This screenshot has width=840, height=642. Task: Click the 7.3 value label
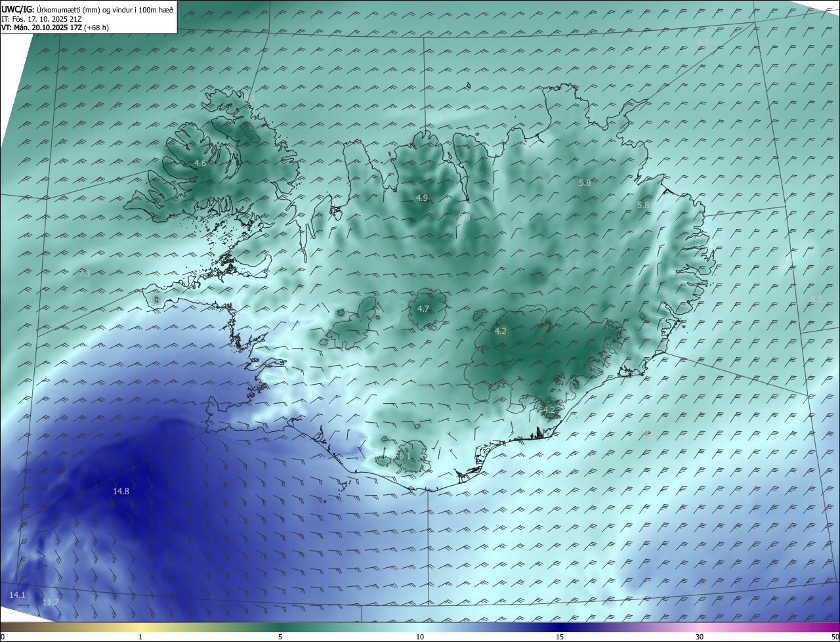84,273
